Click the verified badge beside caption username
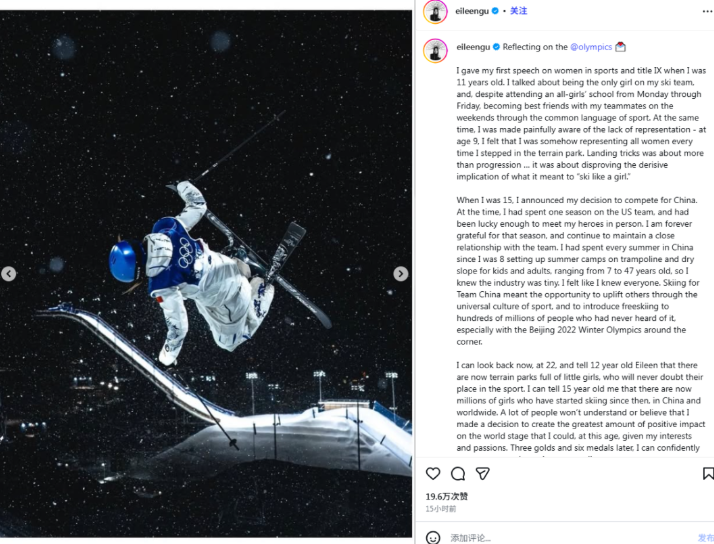The width and height of the screenshot is (714, 544). [x=495, y=46]
